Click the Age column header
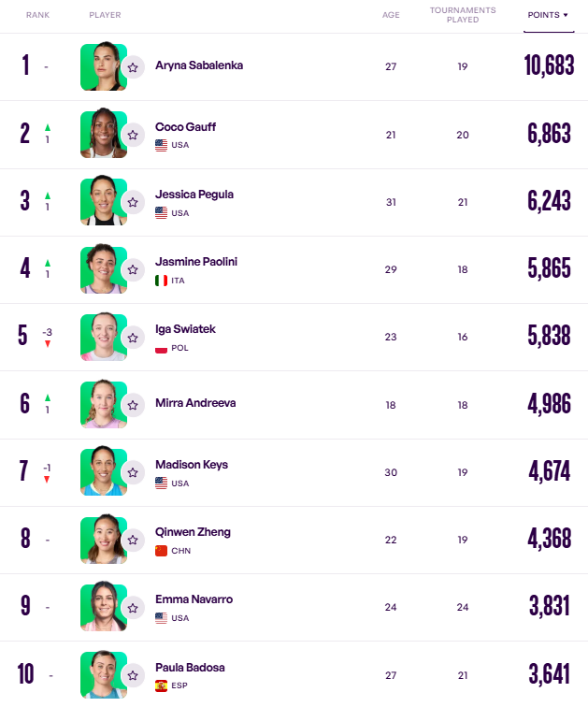The width and height of the screenshot is (588, 707). coord(391,15)
